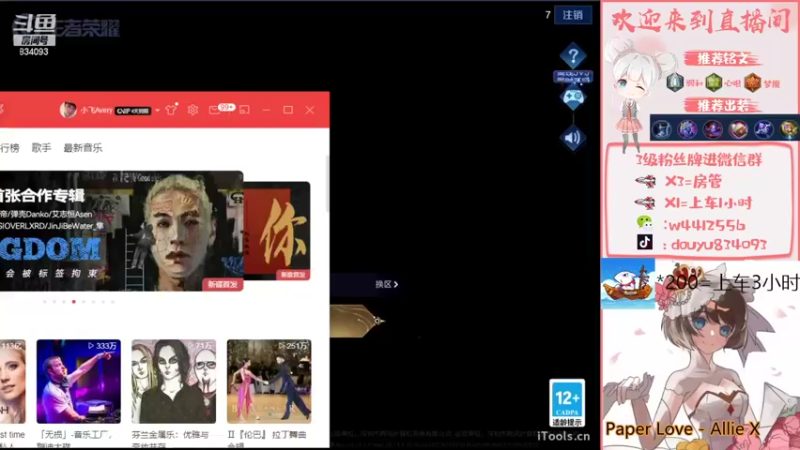
Task: Open the question mark help icon
Action: [573, 56]
